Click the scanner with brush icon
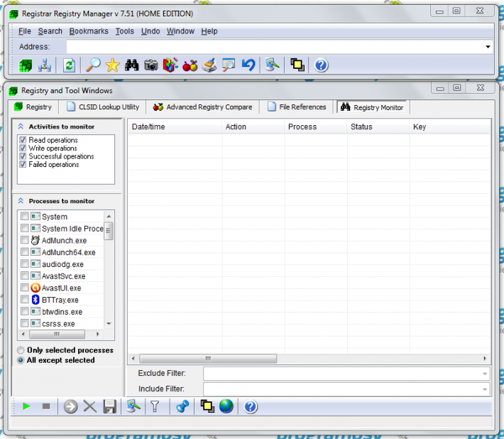This screenshot has width=504, height=439. pyautogui.click(x=209, y=65)
